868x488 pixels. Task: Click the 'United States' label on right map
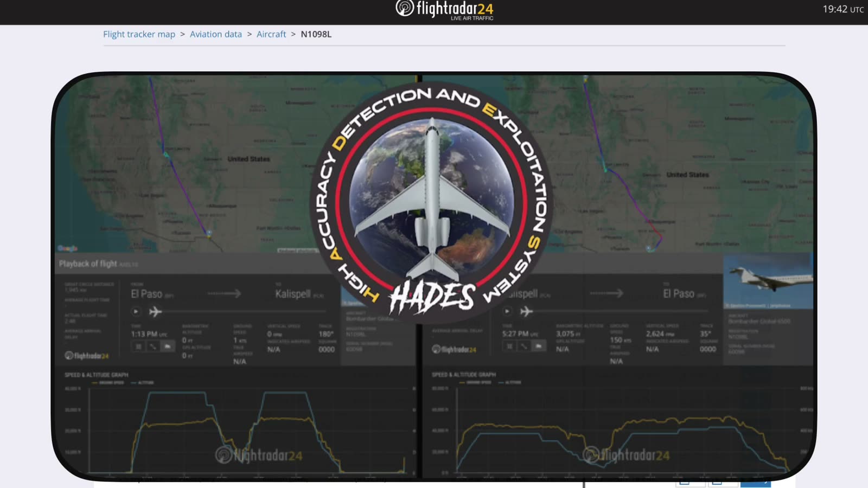687,175
